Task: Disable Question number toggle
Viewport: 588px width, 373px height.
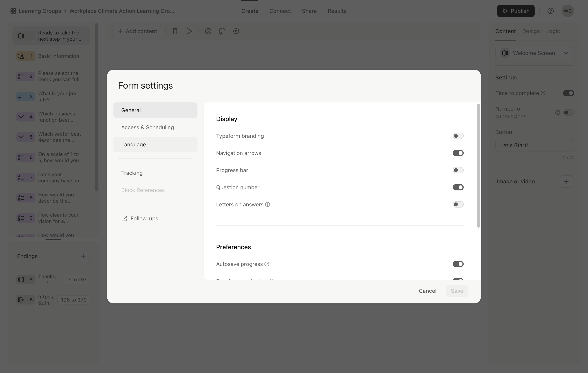Action: (458, 187)
